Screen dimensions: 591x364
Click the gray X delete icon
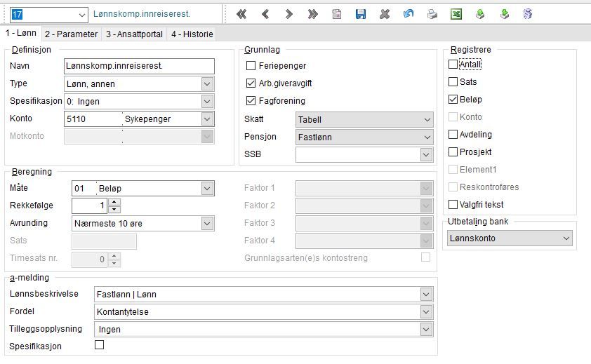(x=385, y=14)
